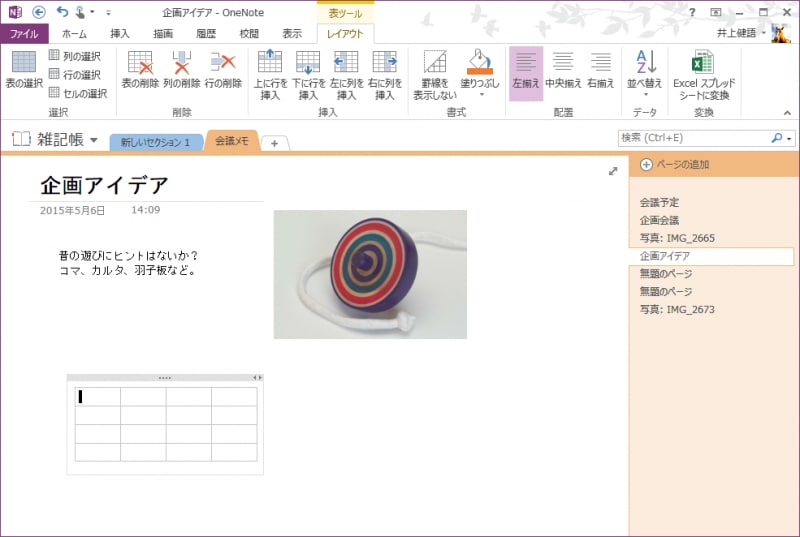Open the 企画会議 page
The width and height of the screenshot is (800, 537).
(659, 220)
